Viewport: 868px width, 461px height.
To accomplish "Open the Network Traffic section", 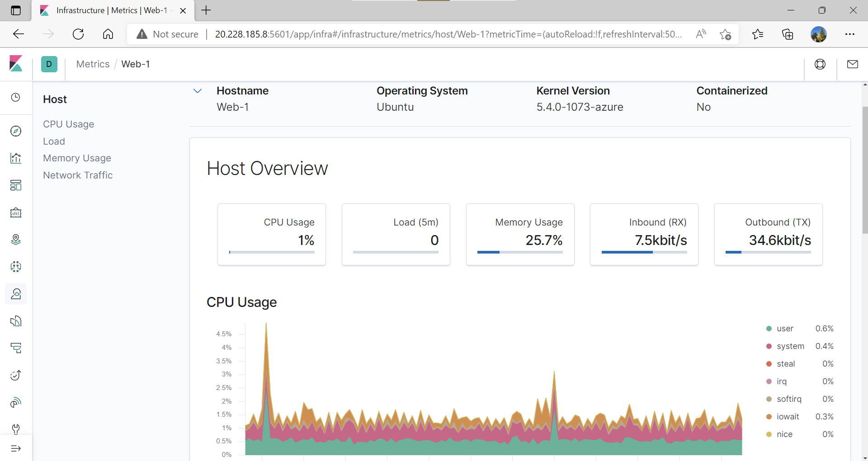I will 78,175.
